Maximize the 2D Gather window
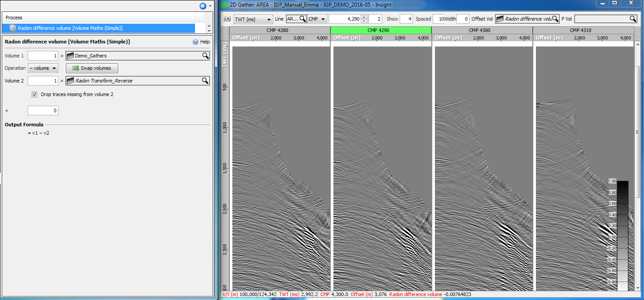This screenshot has width=644, height=300. pyautogui.click(x=615, y=4)
